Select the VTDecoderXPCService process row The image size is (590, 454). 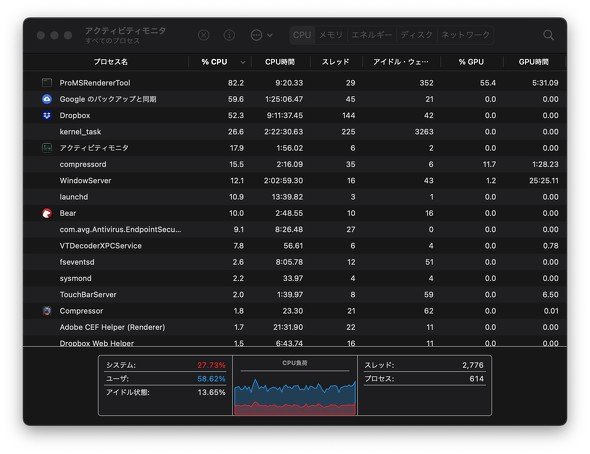coord(295,246)
